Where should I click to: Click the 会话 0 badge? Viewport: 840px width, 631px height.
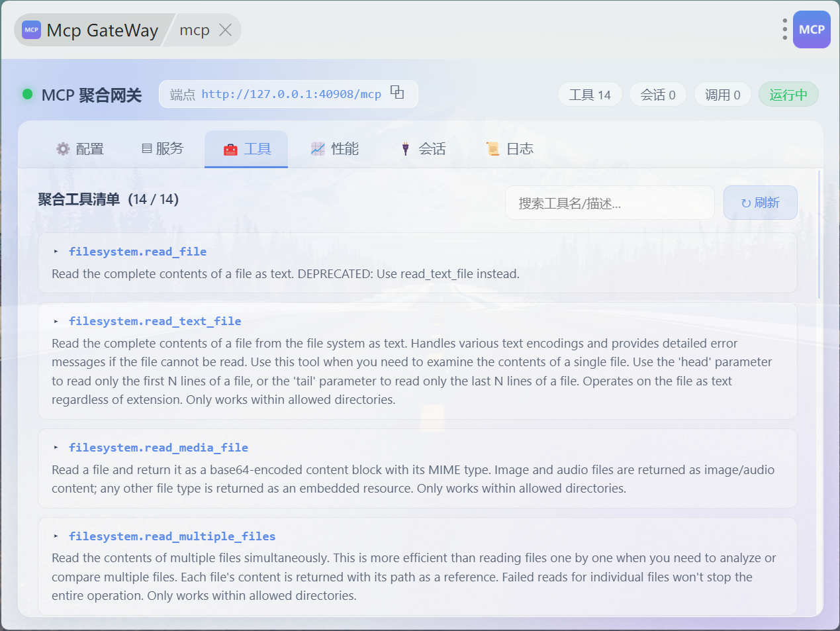[x=657, y=95]
